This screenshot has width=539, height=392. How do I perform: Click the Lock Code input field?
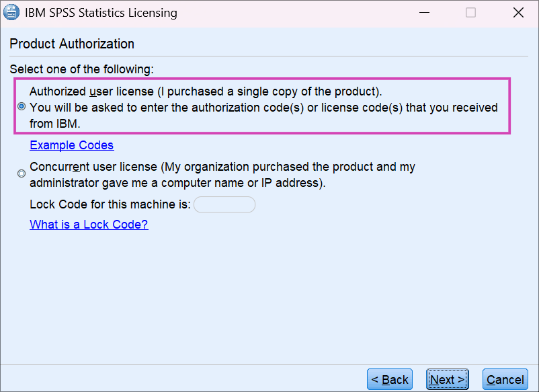224,204
